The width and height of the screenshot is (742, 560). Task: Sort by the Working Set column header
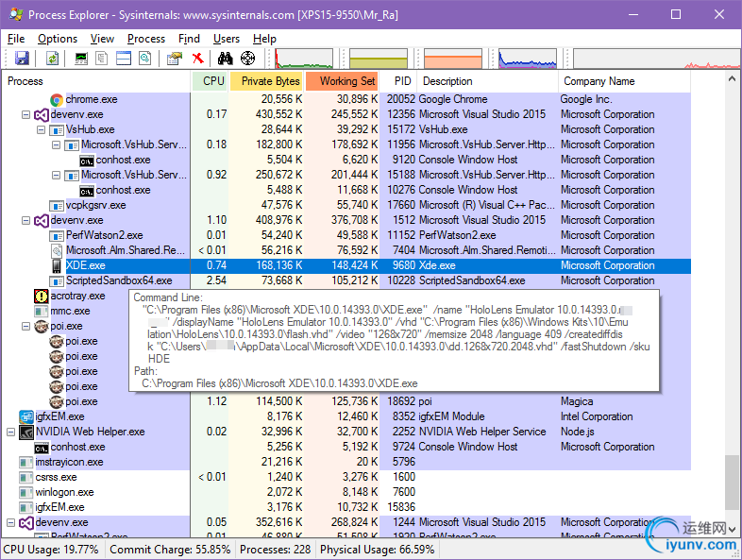pyautogui.click(x=342, y=81)
